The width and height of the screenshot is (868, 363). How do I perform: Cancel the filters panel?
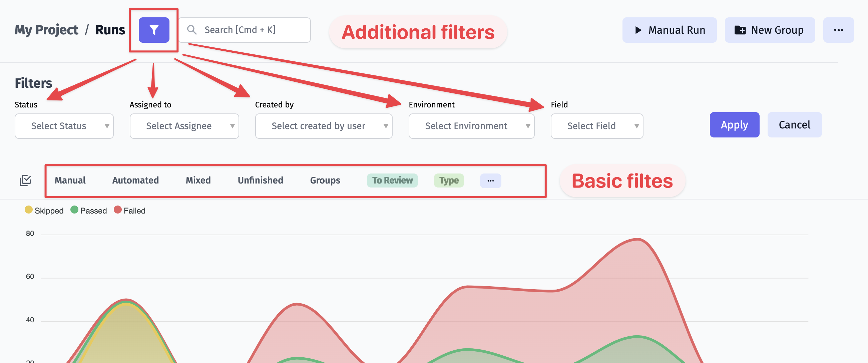click(x=795, y=125)
